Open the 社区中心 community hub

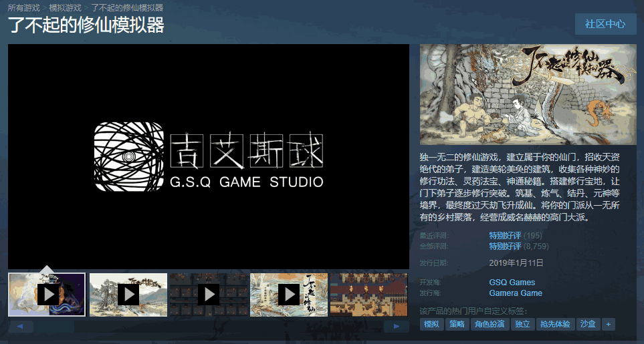coord(605,24)
